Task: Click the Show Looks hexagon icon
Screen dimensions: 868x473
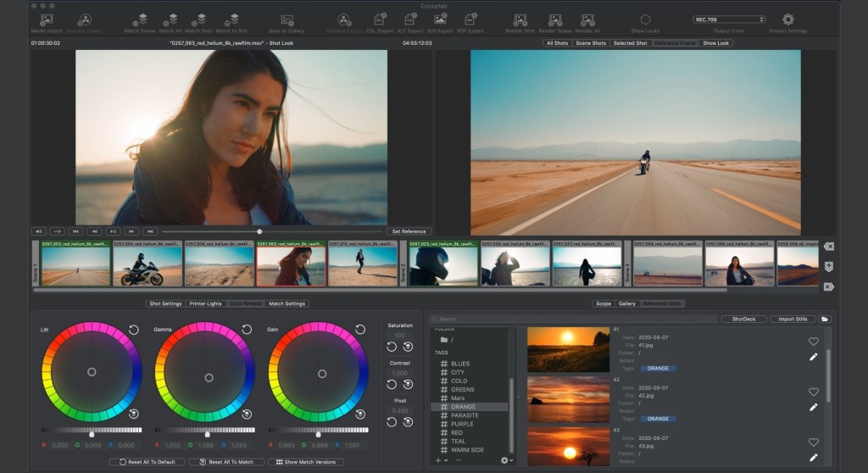Action: [x=645, y=19]
